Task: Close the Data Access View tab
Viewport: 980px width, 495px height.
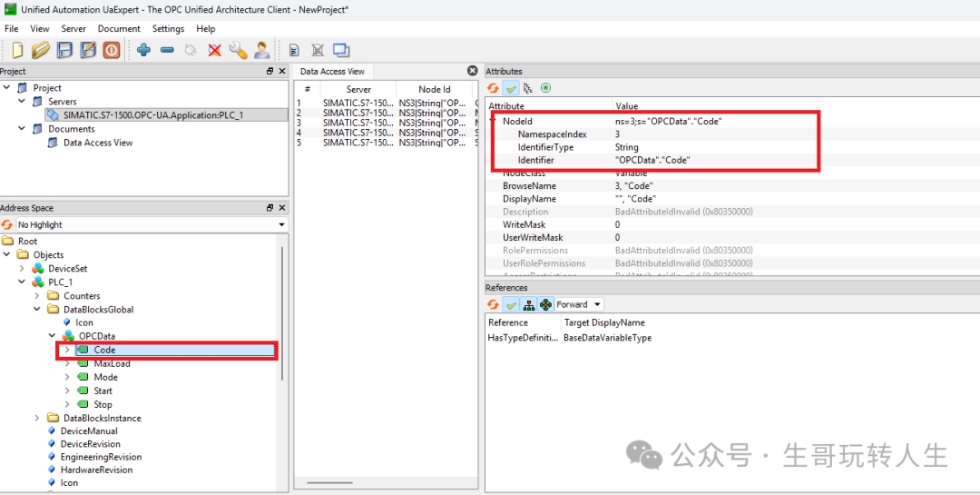Action: coord(473,71)
